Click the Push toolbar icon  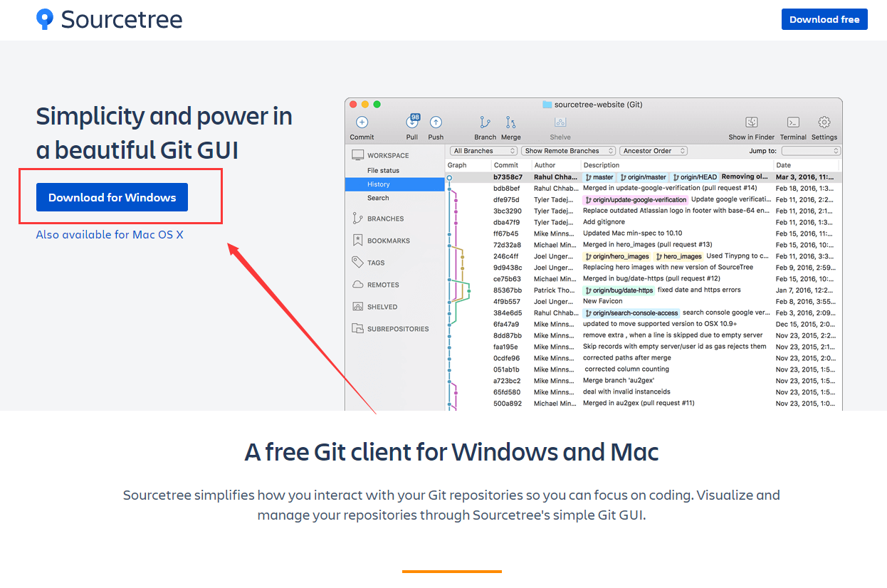point(436,122)
